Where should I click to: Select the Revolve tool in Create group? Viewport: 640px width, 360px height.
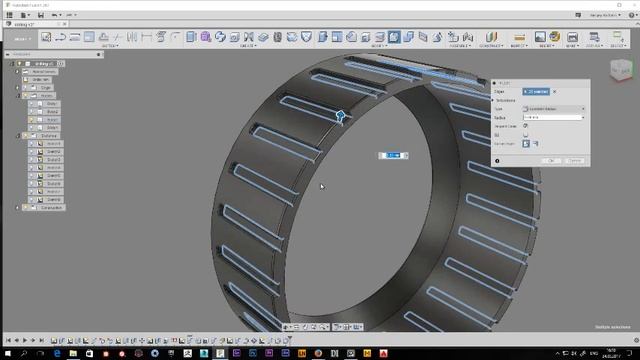coord(220,37)
